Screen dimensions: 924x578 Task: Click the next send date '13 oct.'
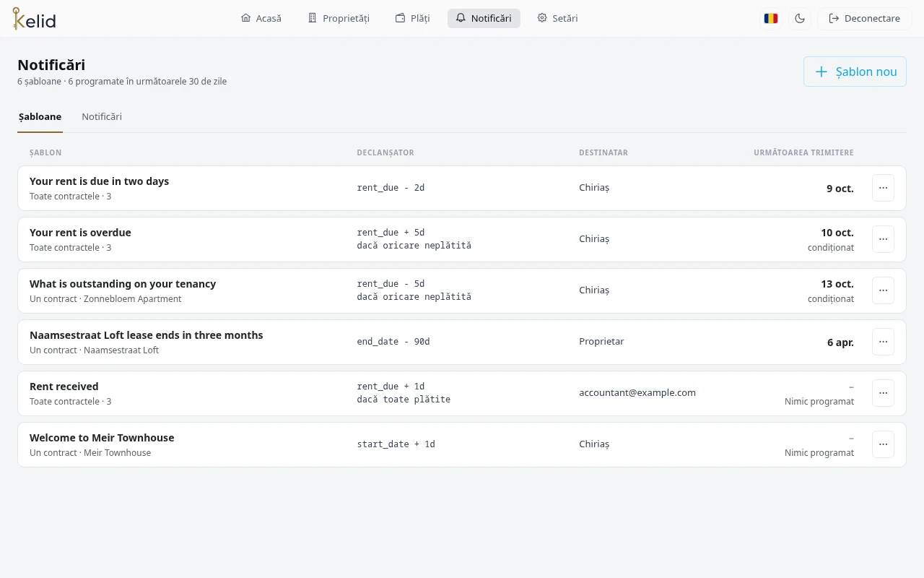click(837, 284)
